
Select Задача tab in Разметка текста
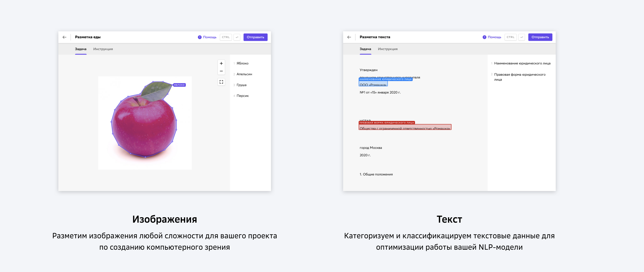point(365,49)
